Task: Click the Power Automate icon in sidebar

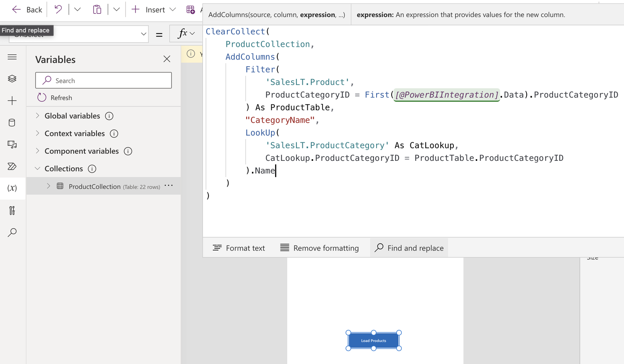Action: coord(12,166)
